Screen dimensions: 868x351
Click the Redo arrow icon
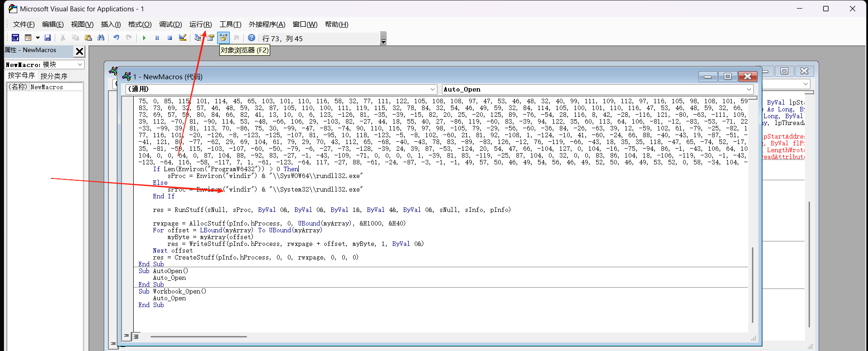pyautogui.click(x=129, y=38)
